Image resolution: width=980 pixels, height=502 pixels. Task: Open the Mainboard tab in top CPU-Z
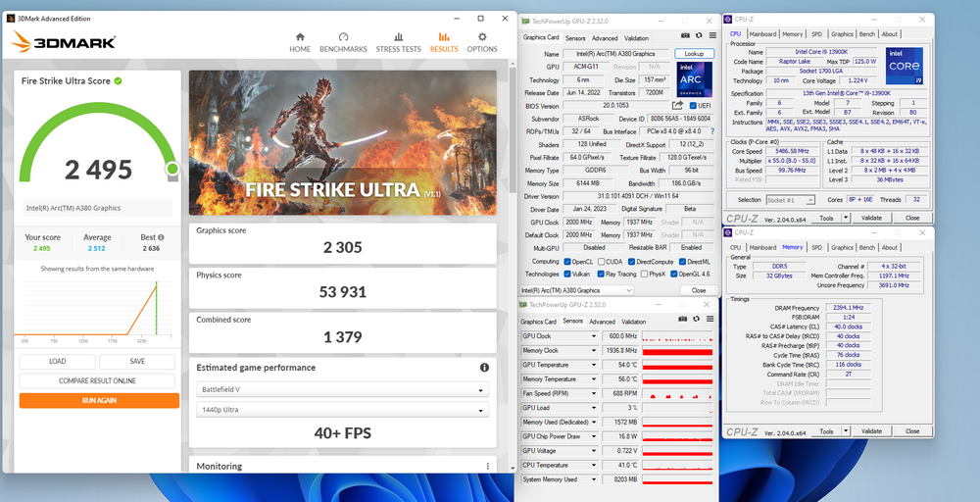coord(763,33)
